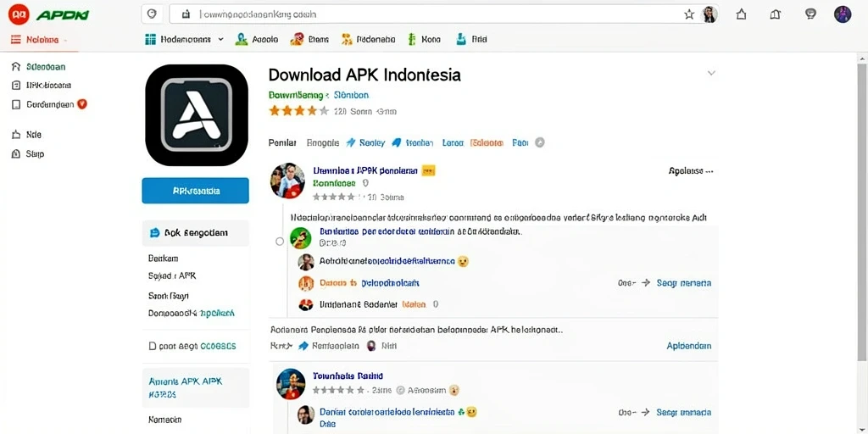868x434 pixels.
Task: Click the yellow badge next to first reviewer's name
Action: click(x=428, y=171)
